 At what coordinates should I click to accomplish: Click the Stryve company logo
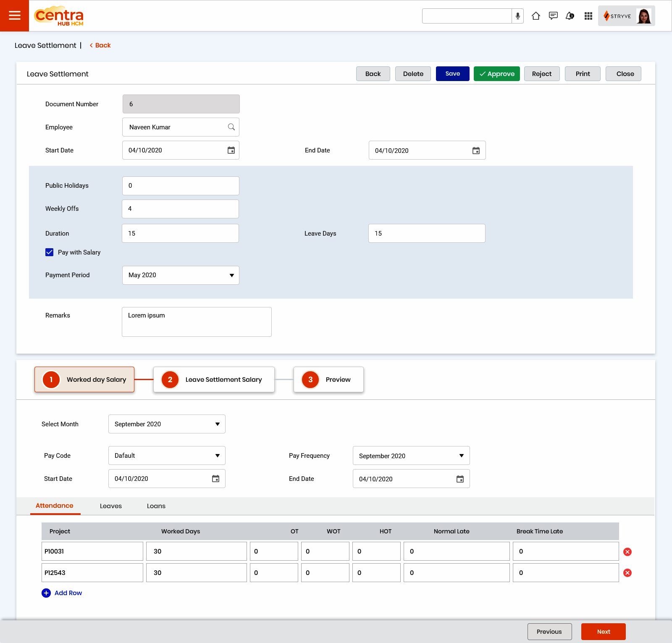tap(617, 16)
